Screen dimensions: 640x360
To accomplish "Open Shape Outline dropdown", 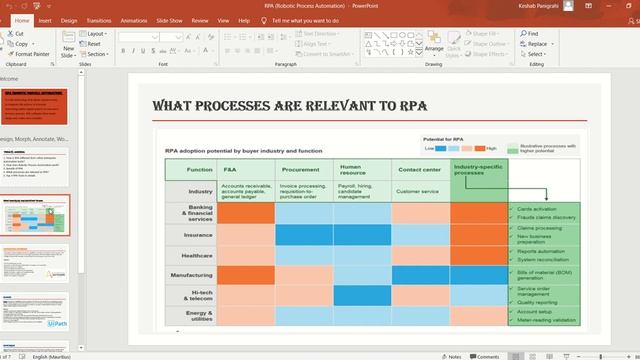I will (487, 44).
